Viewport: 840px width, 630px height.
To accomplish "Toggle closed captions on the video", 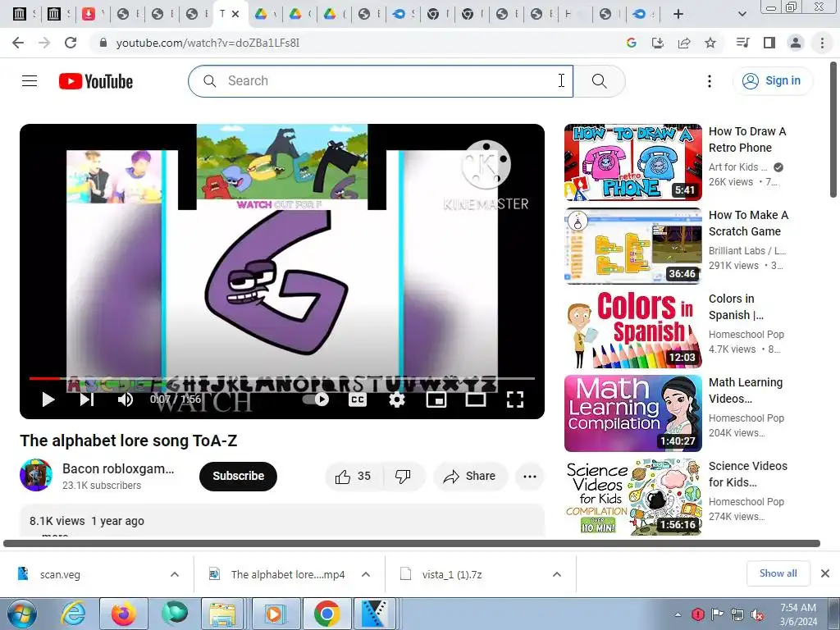I will point(358,399).
